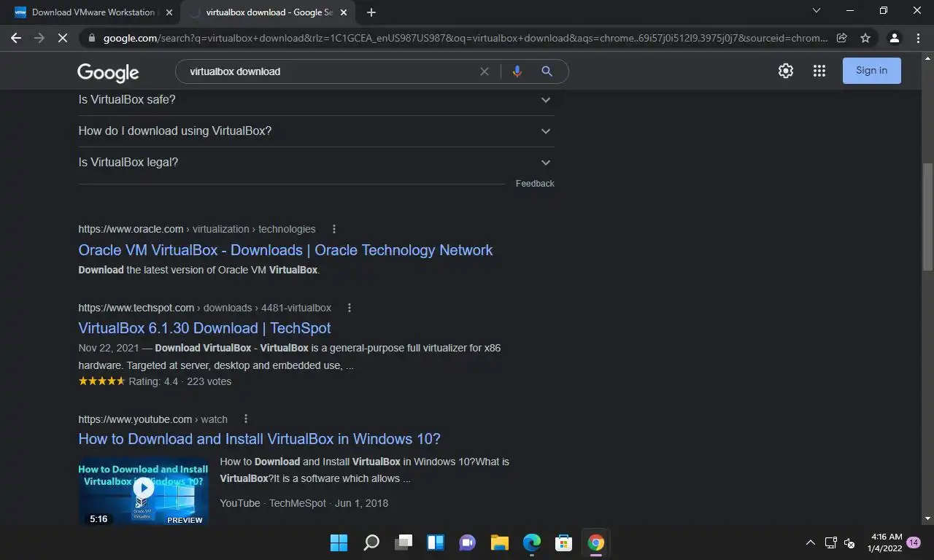Launch Microsoft Edge from the taskbar
The image size is (934, 560).
(532, 542)
